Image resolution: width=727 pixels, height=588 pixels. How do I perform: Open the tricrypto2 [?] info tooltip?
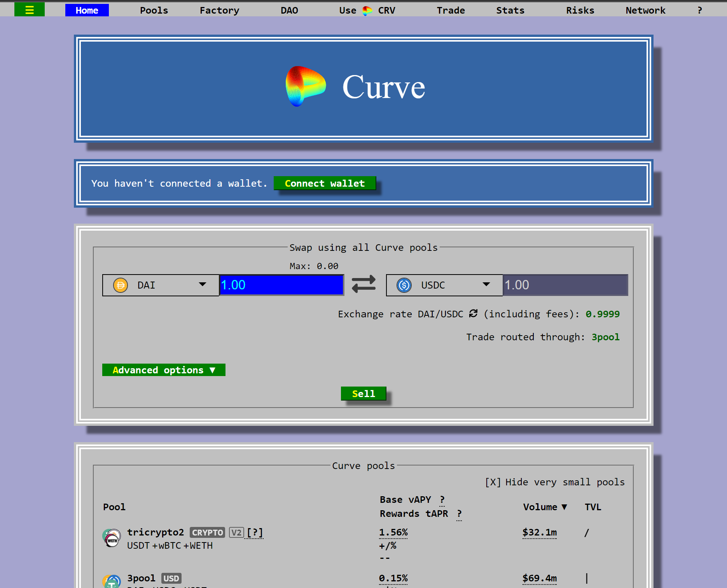255,532
